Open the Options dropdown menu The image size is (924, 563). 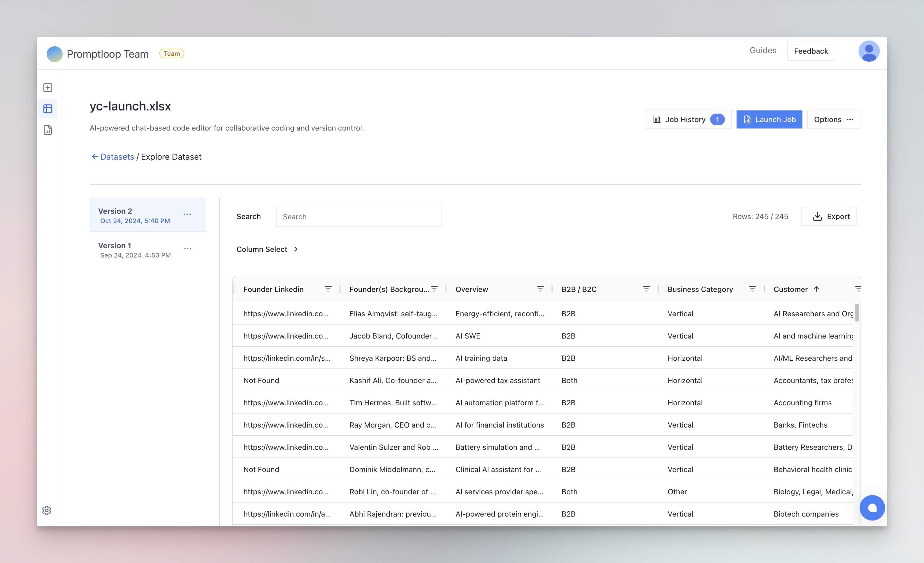(834, 119)
